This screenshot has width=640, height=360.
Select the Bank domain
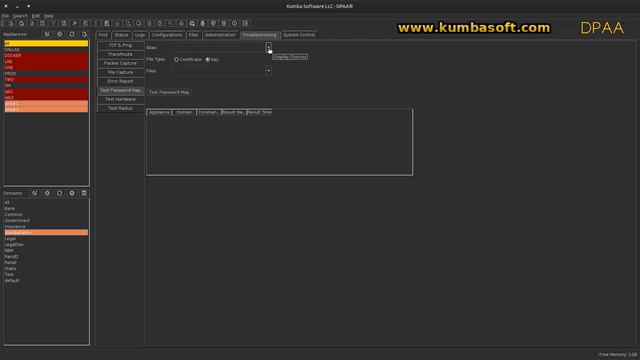coord(46,209)
